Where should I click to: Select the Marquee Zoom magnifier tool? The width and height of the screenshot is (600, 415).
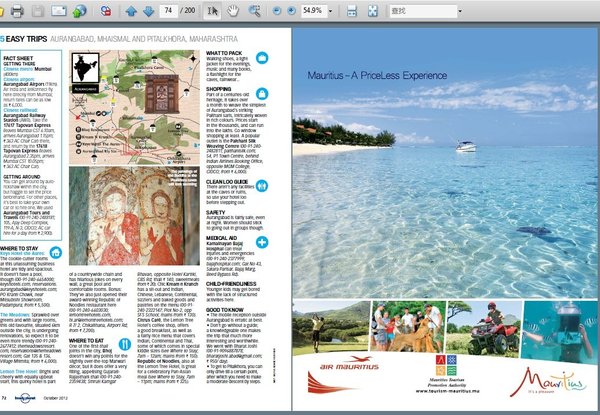click(254, 11)
